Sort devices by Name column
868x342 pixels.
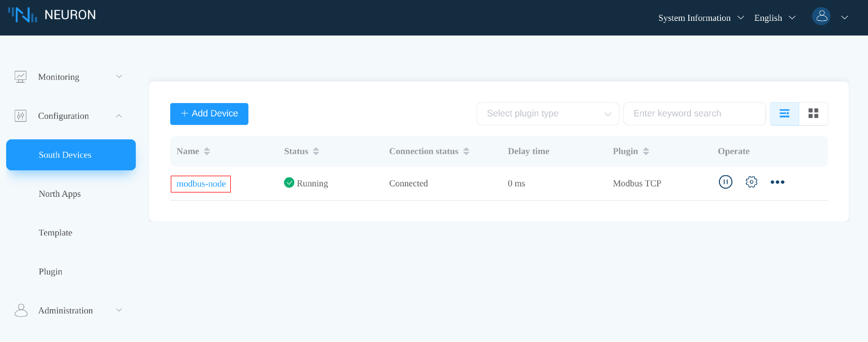pos(207,151)
